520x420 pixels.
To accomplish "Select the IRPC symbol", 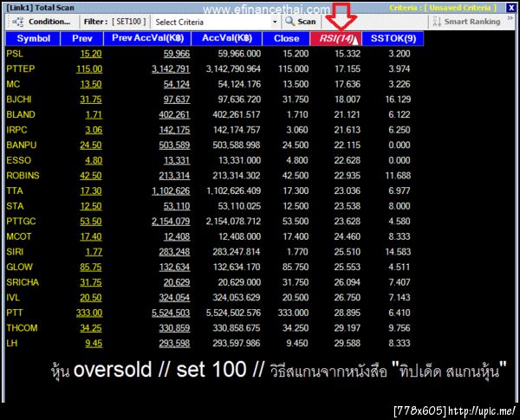I will click(16, 130).
